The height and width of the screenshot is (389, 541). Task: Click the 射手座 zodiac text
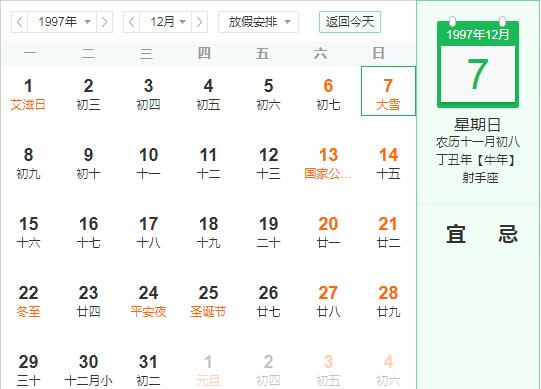[480, 178]
